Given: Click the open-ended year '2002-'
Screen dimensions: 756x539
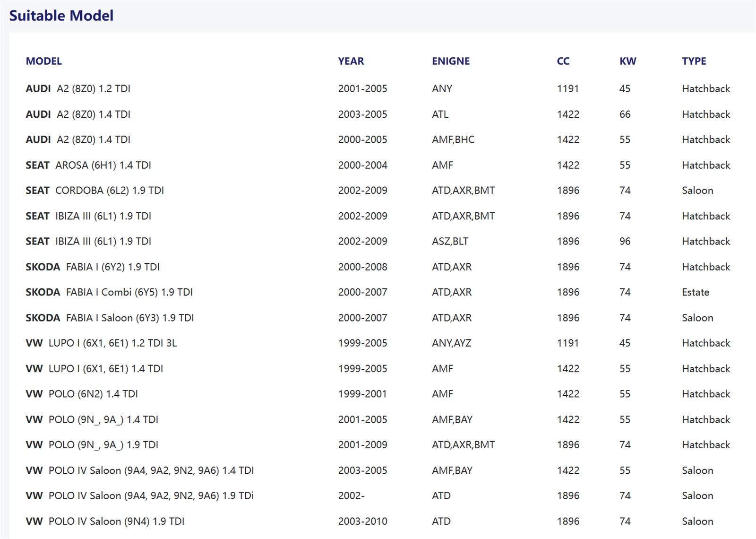Looking at the screenshot, I should [351, 496].
